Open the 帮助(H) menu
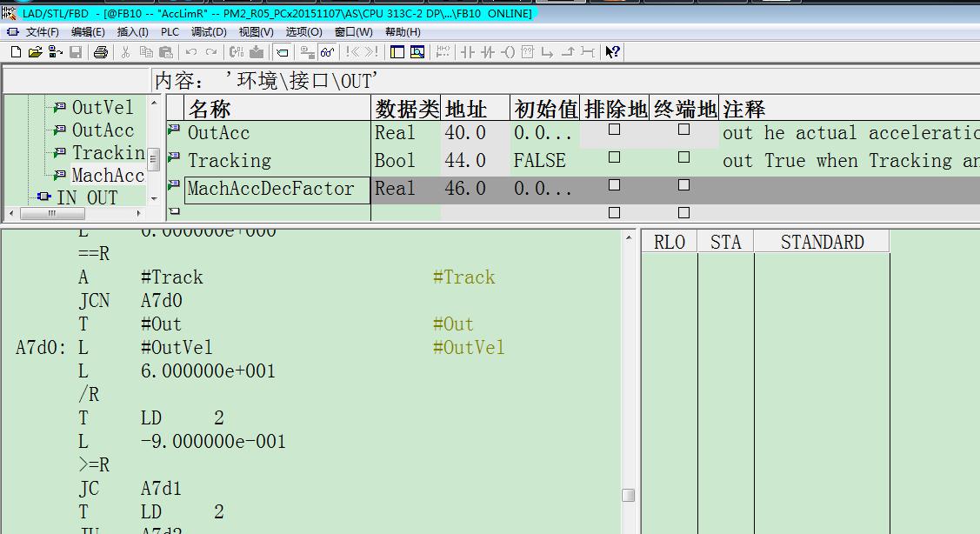Viewport: 980px width, 534px height. tap(403, 32)
